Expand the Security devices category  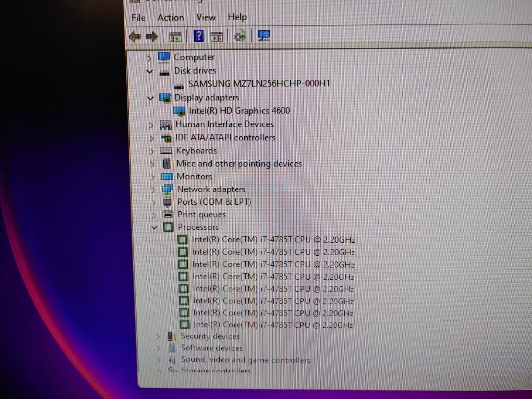coord(158,337)
